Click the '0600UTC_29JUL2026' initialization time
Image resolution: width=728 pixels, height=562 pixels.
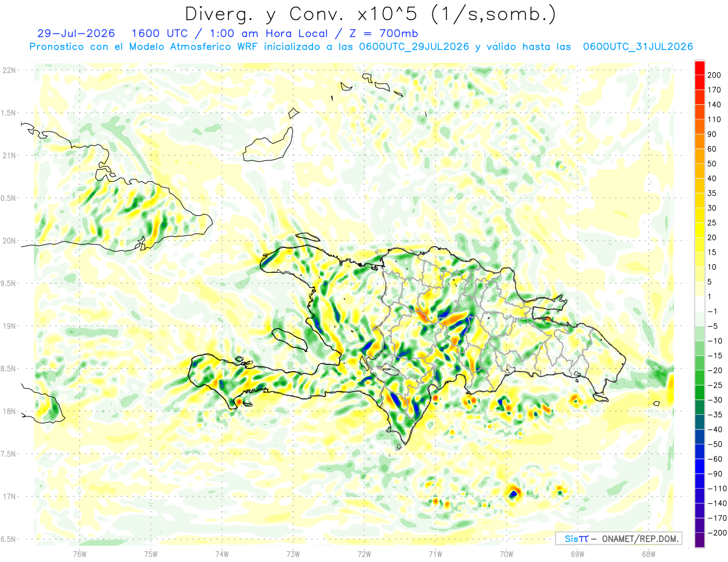414,47
